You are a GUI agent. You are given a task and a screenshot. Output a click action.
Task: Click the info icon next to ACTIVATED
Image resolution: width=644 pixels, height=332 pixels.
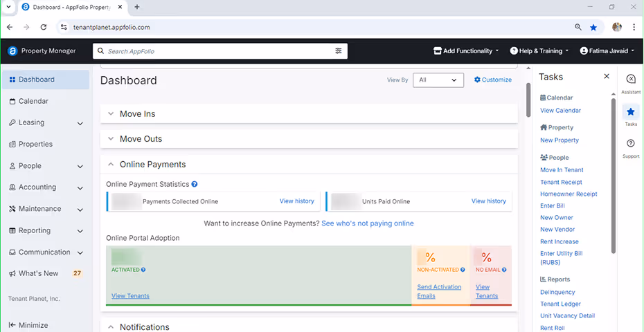[x=143, y=270]
